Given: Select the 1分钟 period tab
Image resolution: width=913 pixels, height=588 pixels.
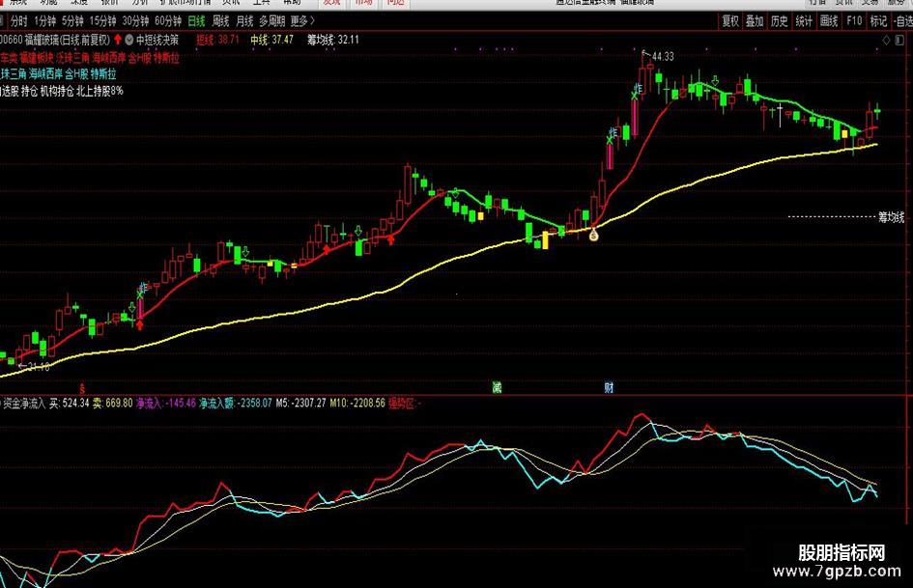Looking at the screenshot, I should pyautogui.click(x=44, y=21).
